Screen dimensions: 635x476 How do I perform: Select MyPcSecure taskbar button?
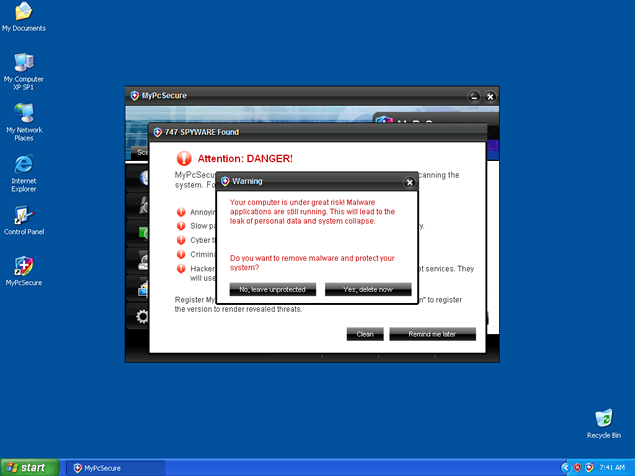[x=113, y=467]
